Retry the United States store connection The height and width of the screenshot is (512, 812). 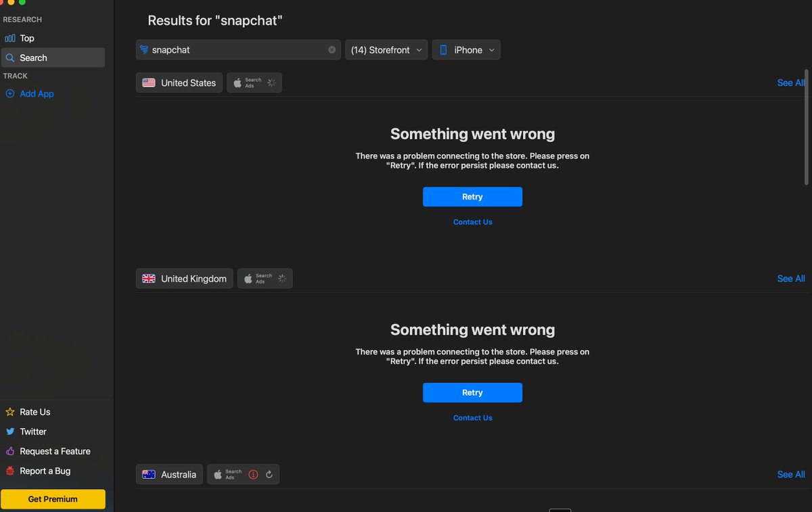472,197
